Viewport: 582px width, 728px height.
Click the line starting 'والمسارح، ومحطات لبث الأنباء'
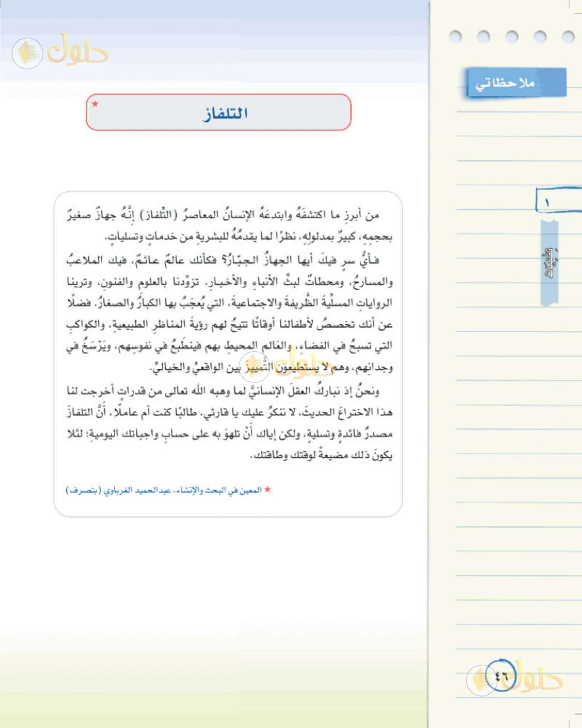[x=230, y=281]
